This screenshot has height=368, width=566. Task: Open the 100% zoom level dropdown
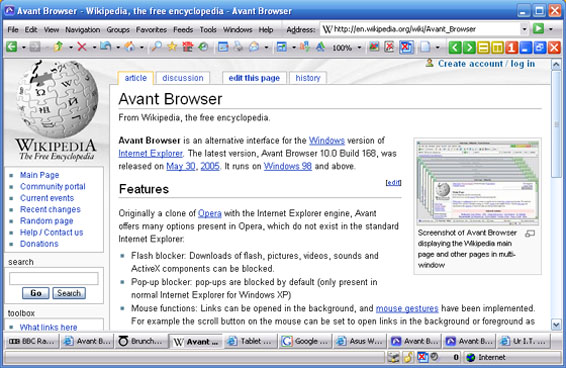pos(359,47)
